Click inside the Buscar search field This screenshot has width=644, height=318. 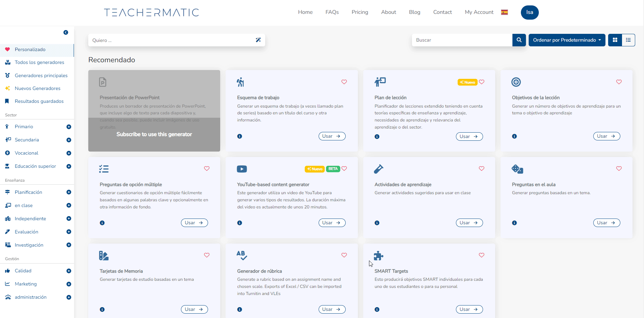463,40
